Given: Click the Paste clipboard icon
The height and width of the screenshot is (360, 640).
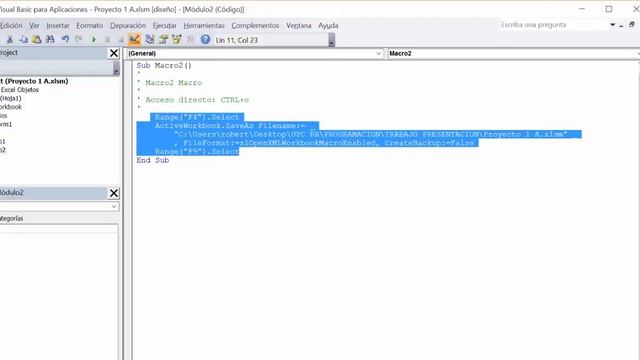Looking at the screenshot, I should [37, 40].
